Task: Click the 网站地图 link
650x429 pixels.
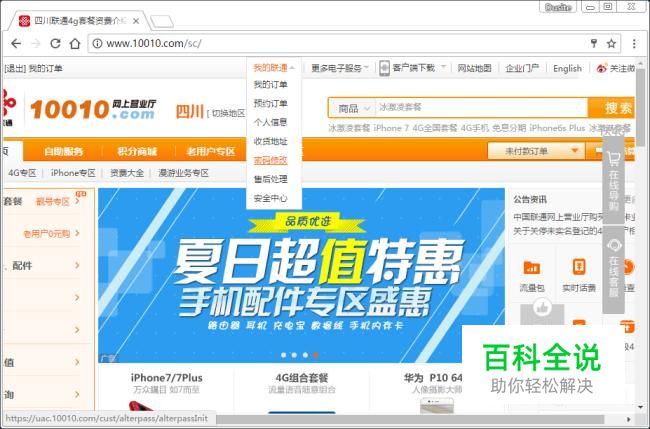Action: click(474, 68)
